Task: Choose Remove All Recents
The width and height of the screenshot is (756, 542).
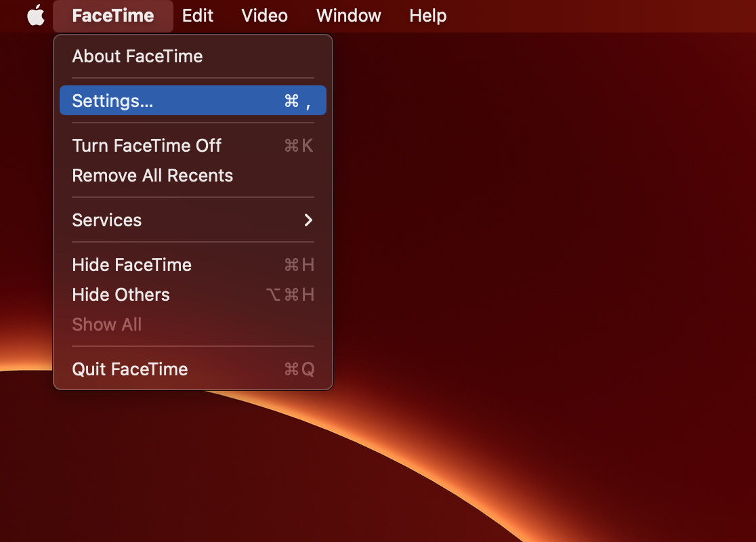Action: [152, 175]
